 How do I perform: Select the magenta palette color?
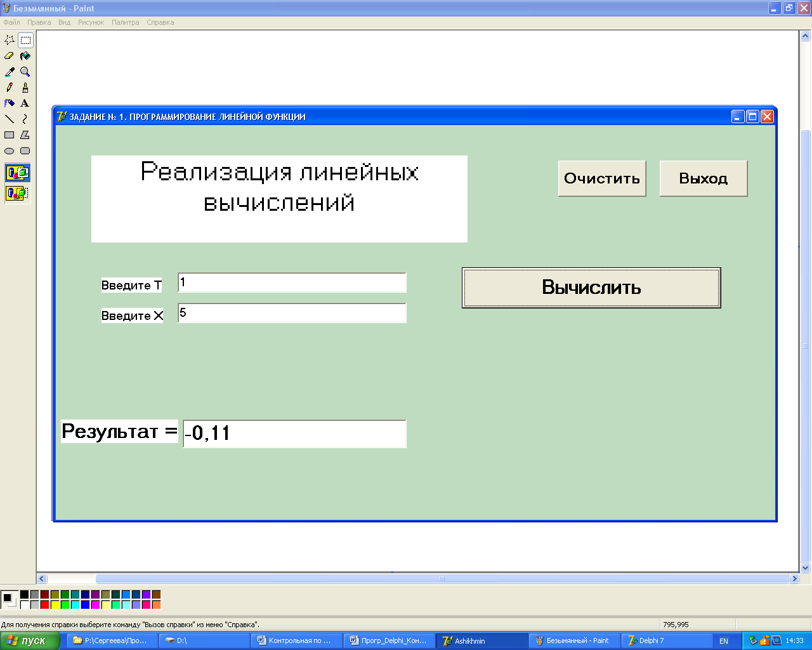(x=95, y=605)
